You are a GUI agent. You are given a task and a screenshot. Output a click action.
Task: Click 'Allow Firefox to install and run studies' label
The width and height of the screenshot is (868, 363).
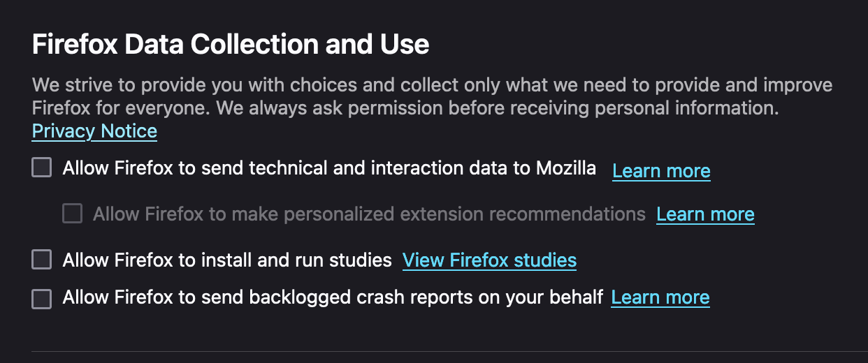click(227, 260)
